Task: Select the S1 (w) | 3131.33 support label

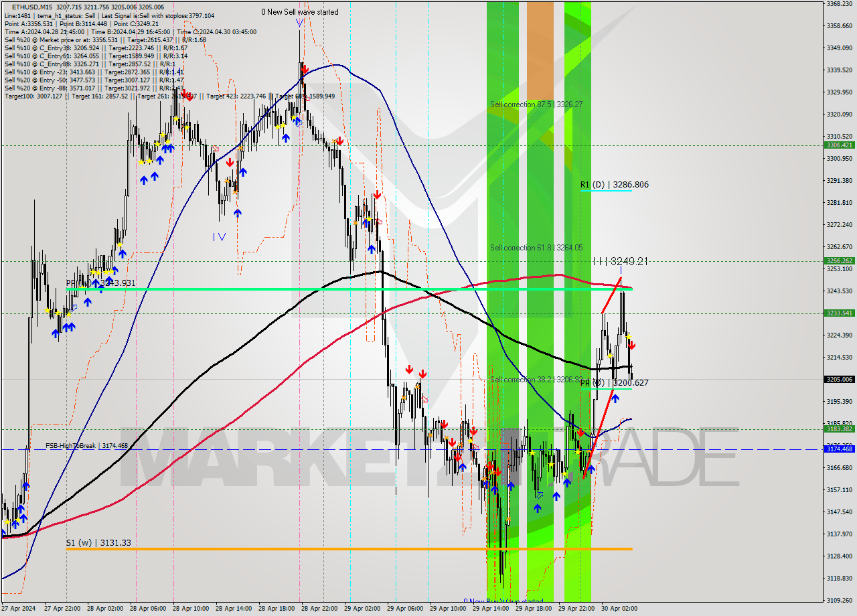Action: pyautogui.click(x=98, y=543)
